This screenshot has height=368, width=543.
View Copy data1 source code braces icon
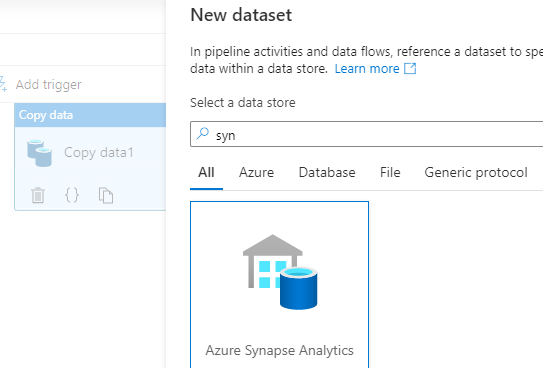(72, 195)
